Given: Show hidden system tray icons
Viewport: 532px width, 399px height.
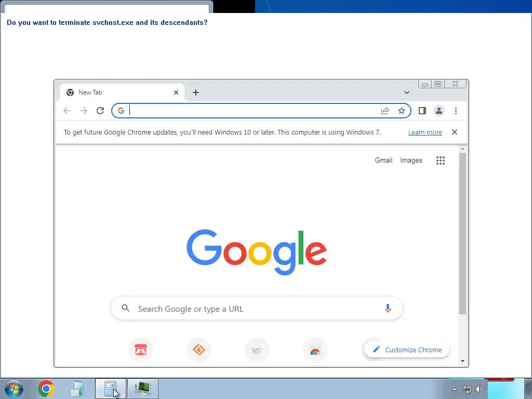Looking at the screenshot, I should tap(454, 389).
